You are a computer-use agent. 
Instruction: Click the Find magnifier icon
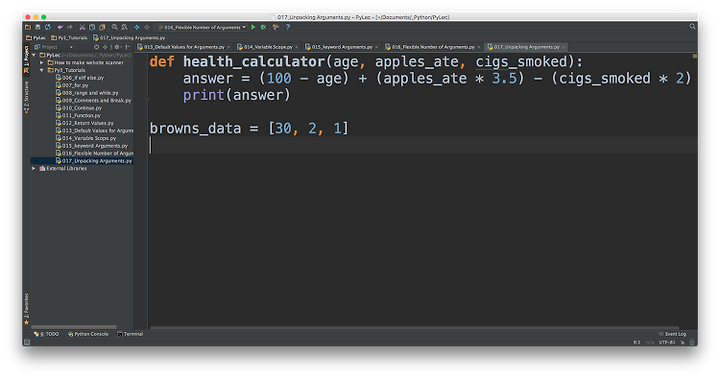pos(114,28)
